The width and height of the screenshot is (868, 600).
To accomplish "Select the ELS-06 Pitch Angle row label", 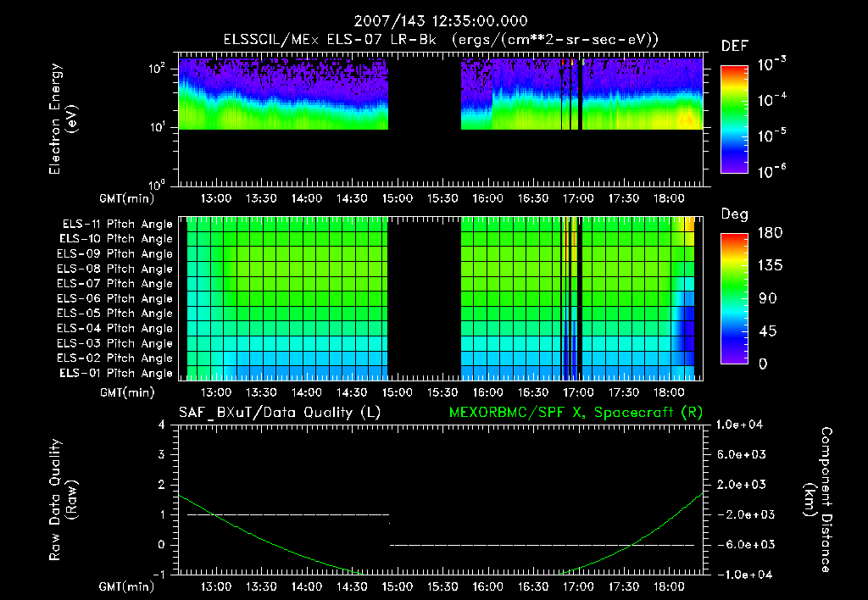I will tap(114, 299).
